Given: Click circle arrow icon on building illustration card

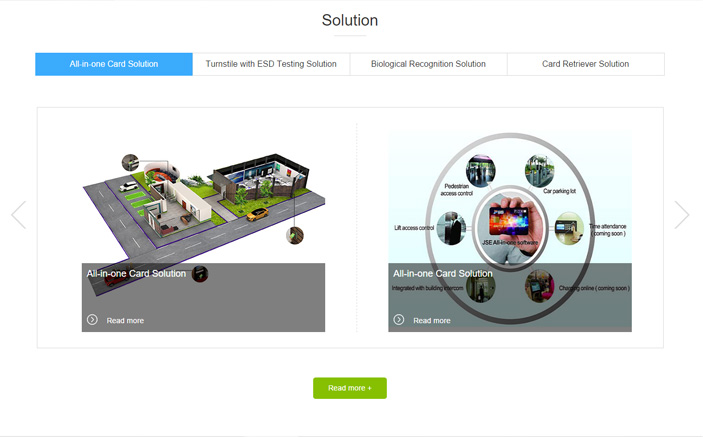Looking at the screenshot, I should pos(92,320).
